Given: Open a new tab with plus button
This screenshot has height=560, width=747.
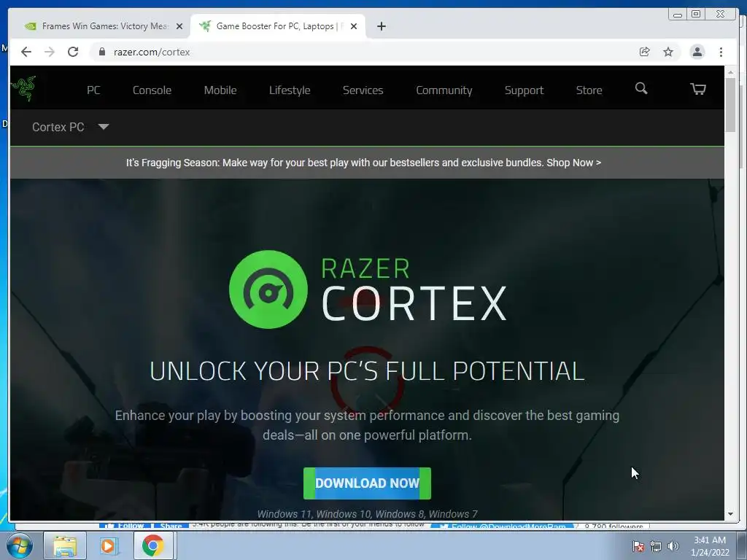Looking at the screenshot, I should (381, 26).
